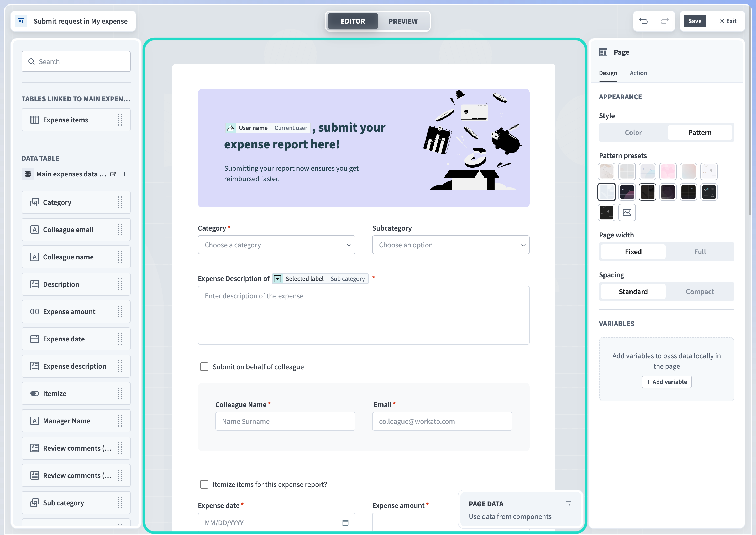This screenshot has width=756, height=535.
Task: Click the Expense date MM/DD/YYYY field
Action: point(277,522)
